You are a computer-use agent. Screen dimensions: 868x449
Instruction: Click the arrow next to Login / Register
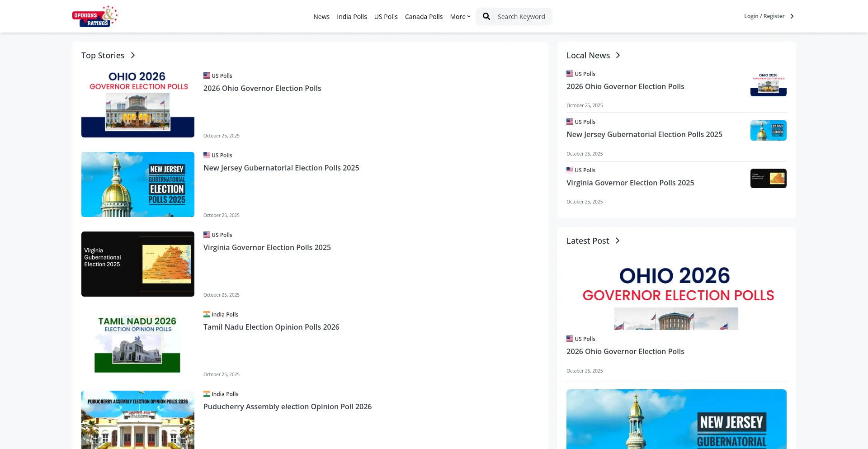[x=792, y=16]
